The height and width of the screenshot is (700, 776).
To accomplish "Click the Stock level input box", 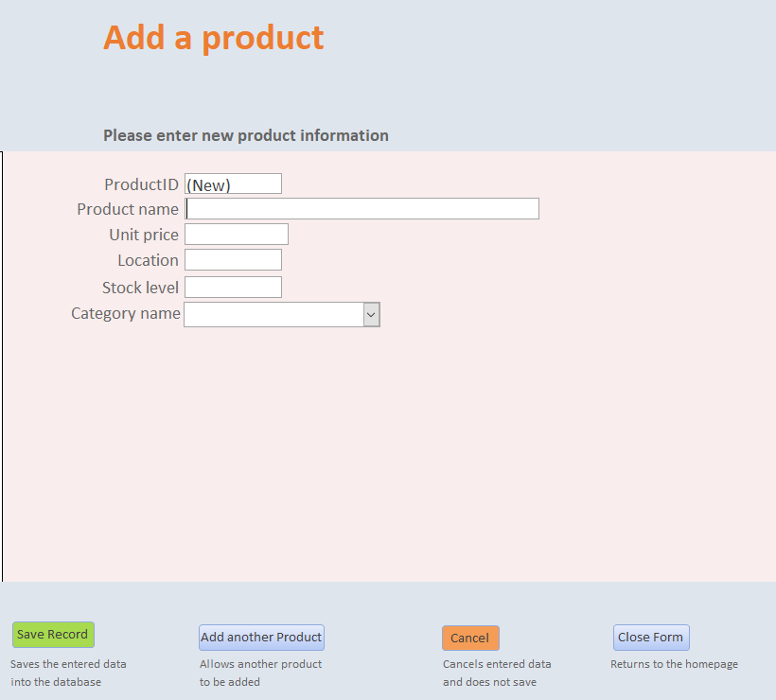I will (x=232, y=287).
